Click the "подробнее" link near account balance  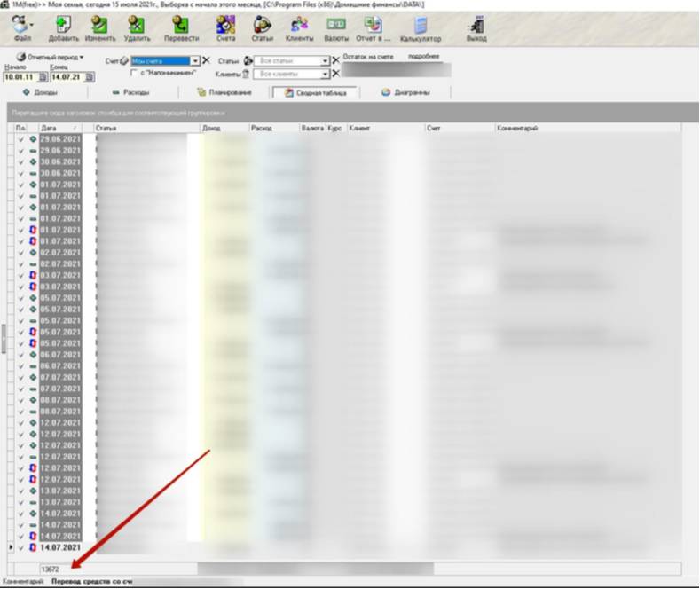(x=423, y=56)
